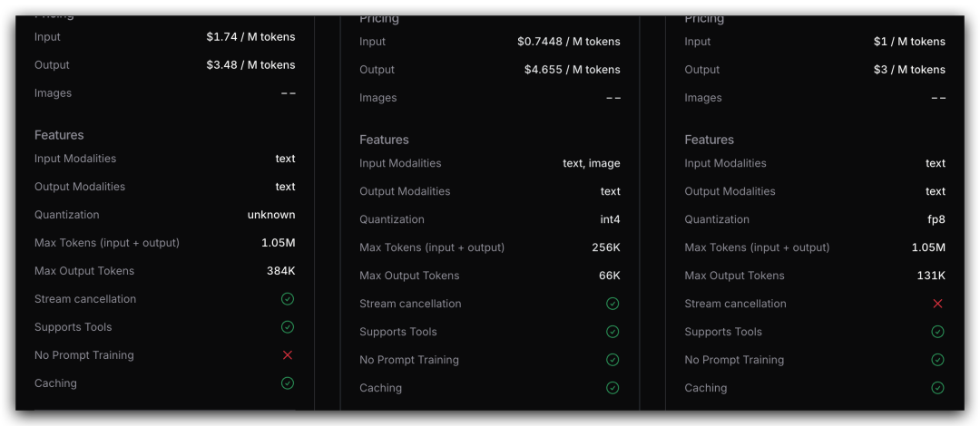Click the $3 / M tokens output price
Image resolution: width=980 pixels, height=426 pixels.
pyautogui.click(x=909, y=70)
